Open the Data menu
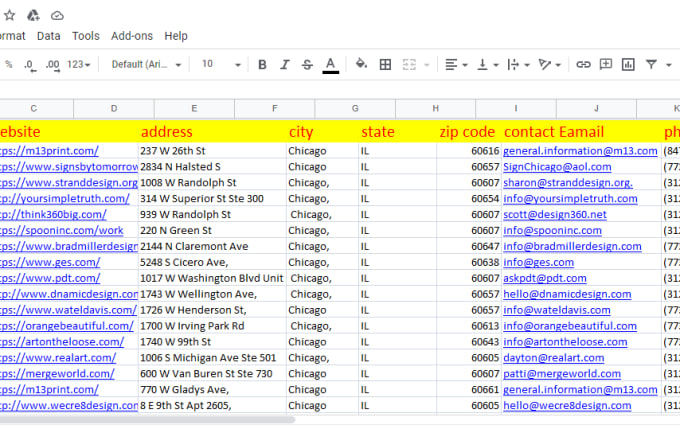The width and height of the screenshot is (680, 425). (49, 36)
